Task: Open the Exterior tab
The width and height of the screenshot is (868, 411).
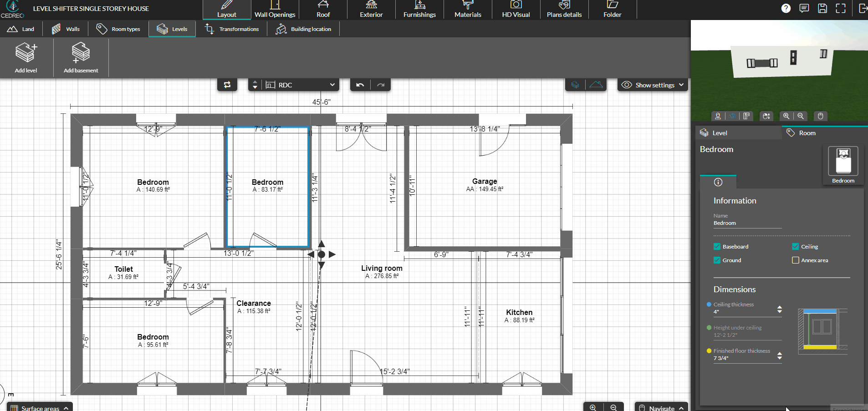Action: pyautogui.click(x=372, y=10)
